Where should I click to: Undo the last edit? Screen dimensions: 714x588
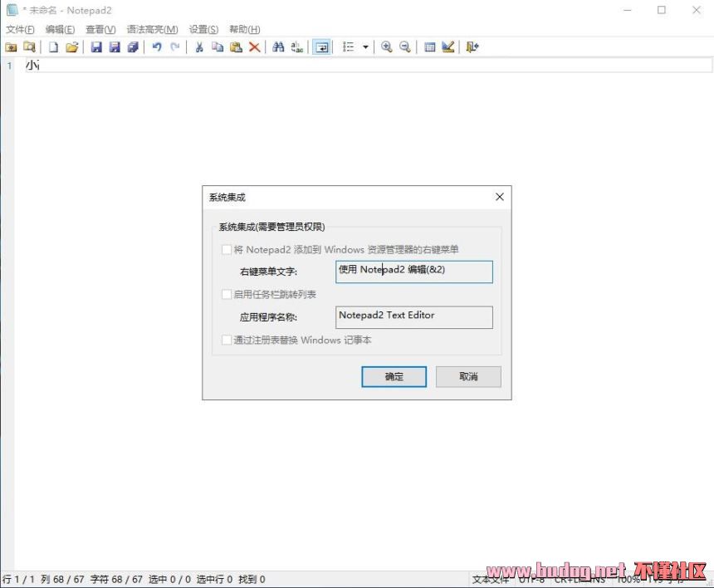(x=157, y=47)
